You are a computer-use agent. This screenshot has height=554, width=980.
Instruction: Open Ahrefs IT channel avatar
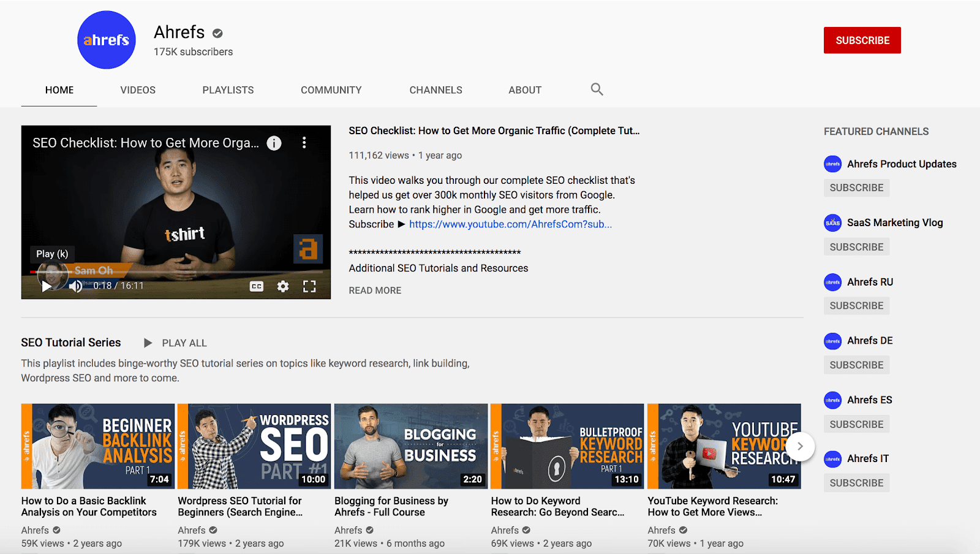coord(833,459)
